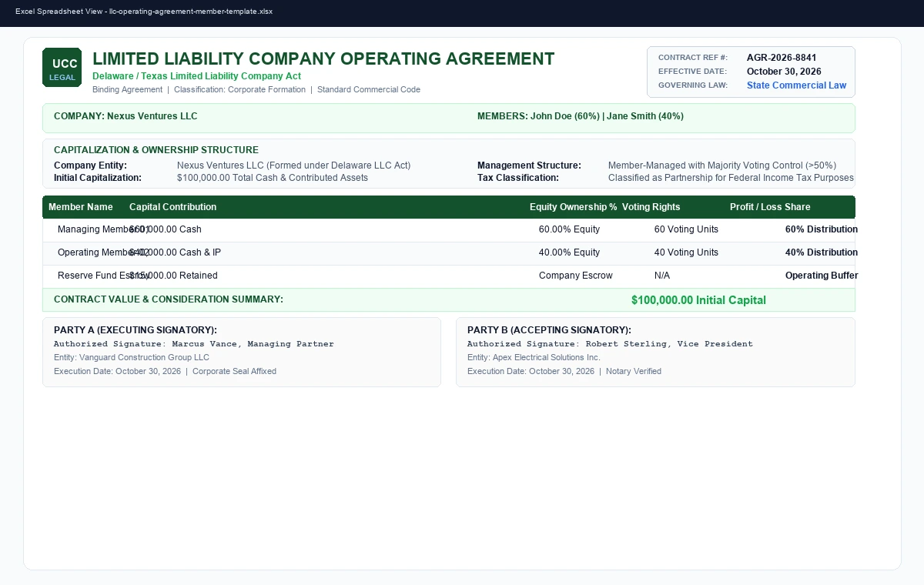The image size is (924, 585).
Task: Click the Capital Contribution column header
Action: point(172,207)
